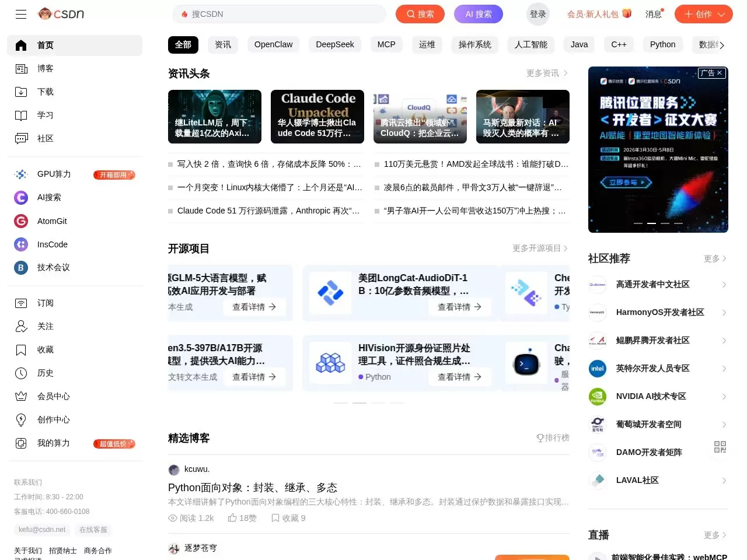Select the MCP tab
The image size is (747, 560).
click(386, 44)
